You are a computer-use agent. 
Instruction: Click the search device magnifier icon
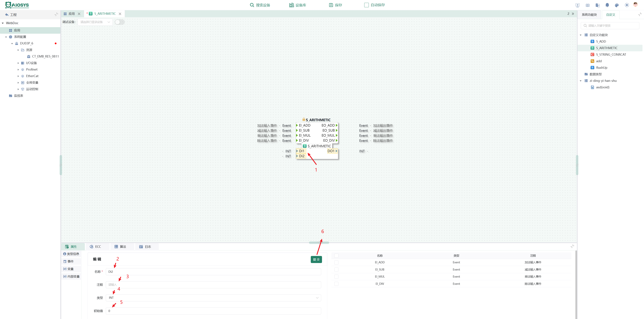252,5
